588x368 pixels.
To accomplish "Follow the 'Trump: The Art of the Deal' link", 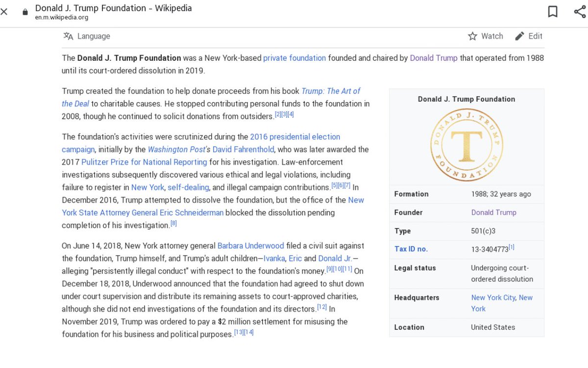I will pos(331,91).
